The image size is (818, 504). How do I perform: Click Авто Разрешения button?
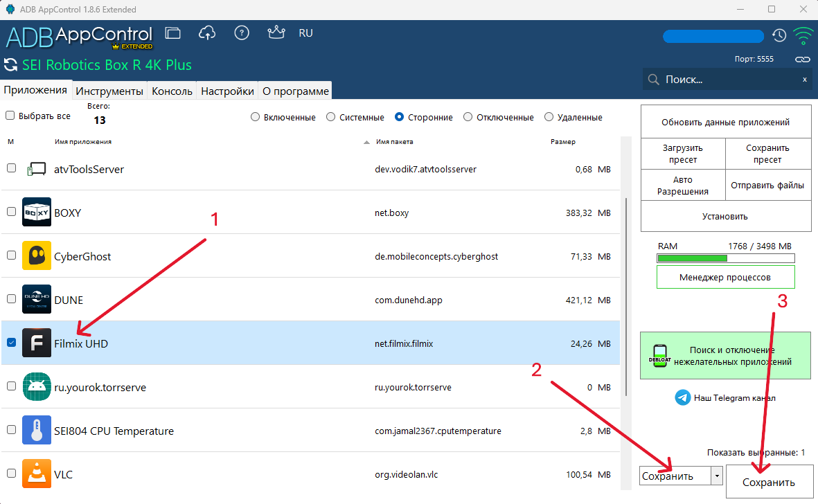point(683,186)
